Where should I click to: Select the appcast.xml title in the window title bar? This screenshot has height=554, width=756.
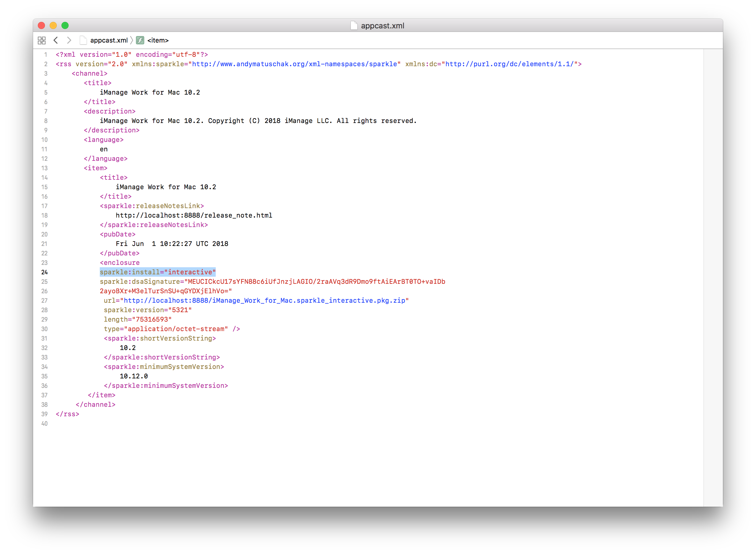[382, 25]
